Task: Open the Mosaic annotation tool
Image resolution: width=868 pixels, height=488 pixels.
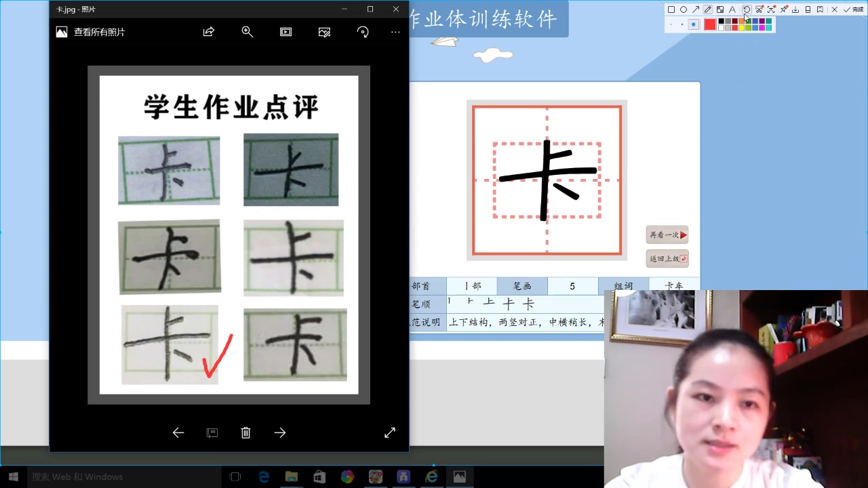Action: (x=720, y=9)
